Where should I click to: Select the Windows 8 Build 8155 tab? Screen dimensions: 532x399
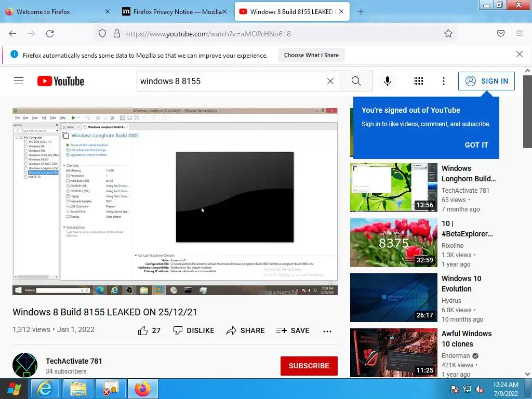(291, 12)
